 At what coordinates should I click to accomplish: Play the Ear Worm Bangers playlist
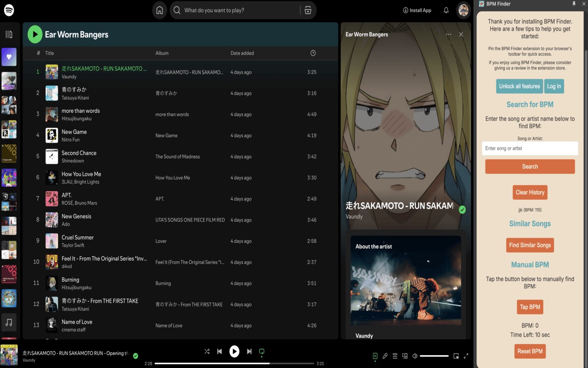[35, 34]
